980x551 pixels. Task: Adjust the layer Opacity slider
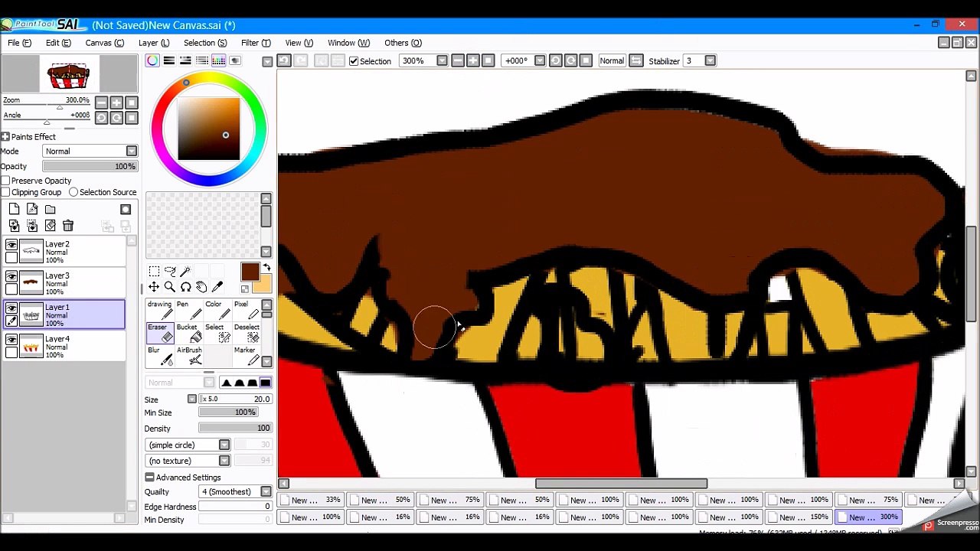[x=90, y=167]
